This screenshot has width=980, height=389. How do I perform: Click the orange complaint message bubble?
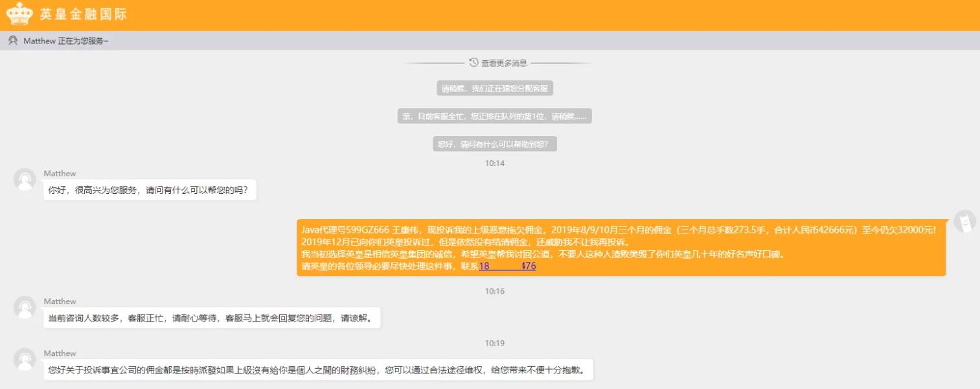(621, 248)
